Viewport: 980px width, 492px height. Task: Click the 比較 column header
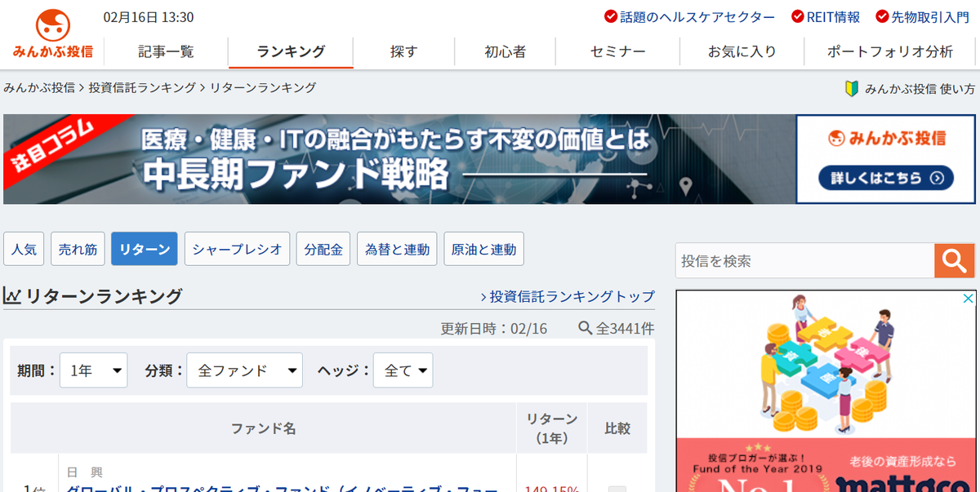tap(617, 428)
